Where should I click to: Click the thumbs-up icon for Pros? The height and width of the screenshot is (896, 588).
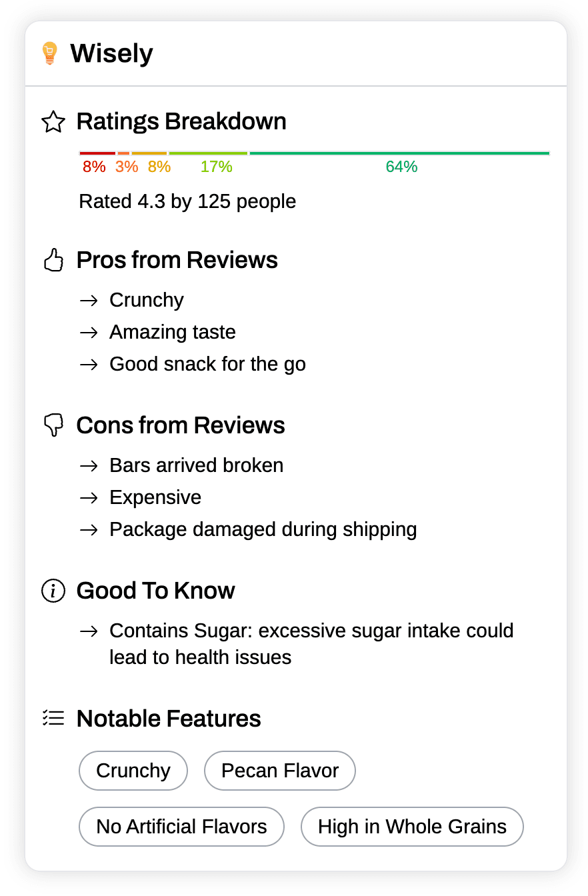tap(53, 260)
